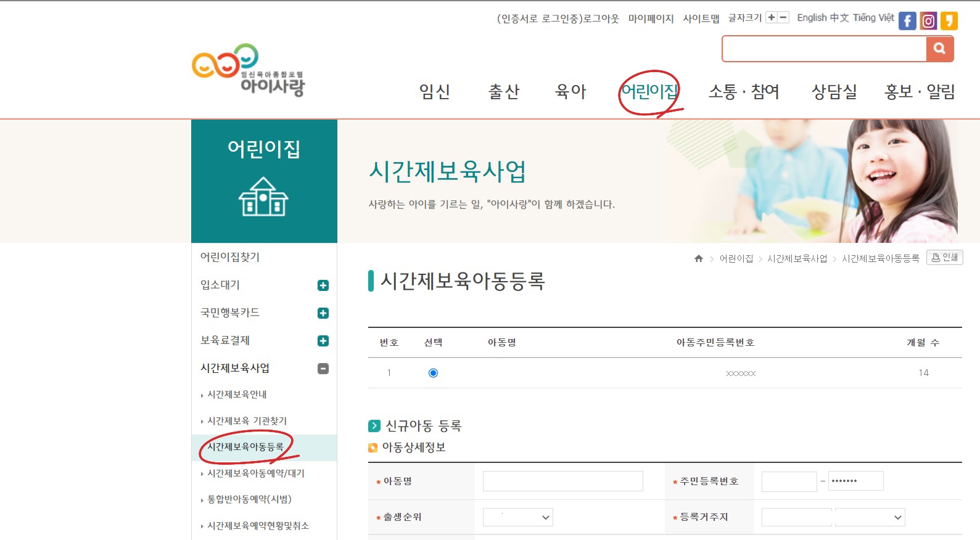The width and height of the screenshot is (980, 540).
Task: Select the radio button for child row 1
Action: tap(433, 373)
